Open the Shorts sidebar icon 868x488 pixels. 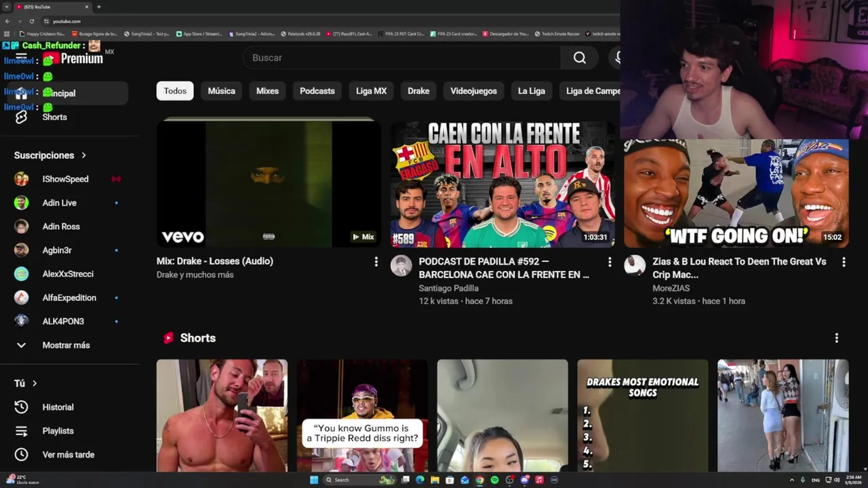click(x=21, y=117)
